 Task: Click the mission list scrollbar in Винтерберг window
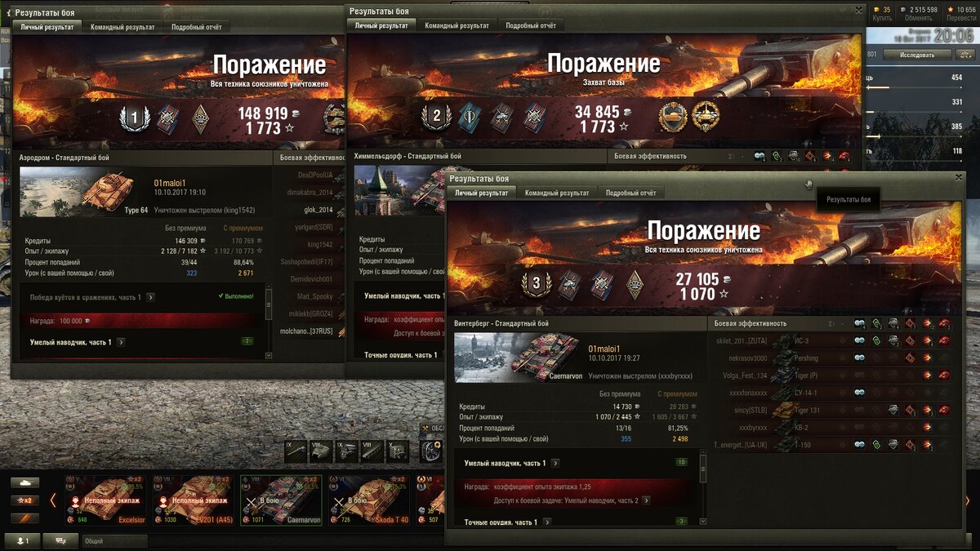(703, 490)
